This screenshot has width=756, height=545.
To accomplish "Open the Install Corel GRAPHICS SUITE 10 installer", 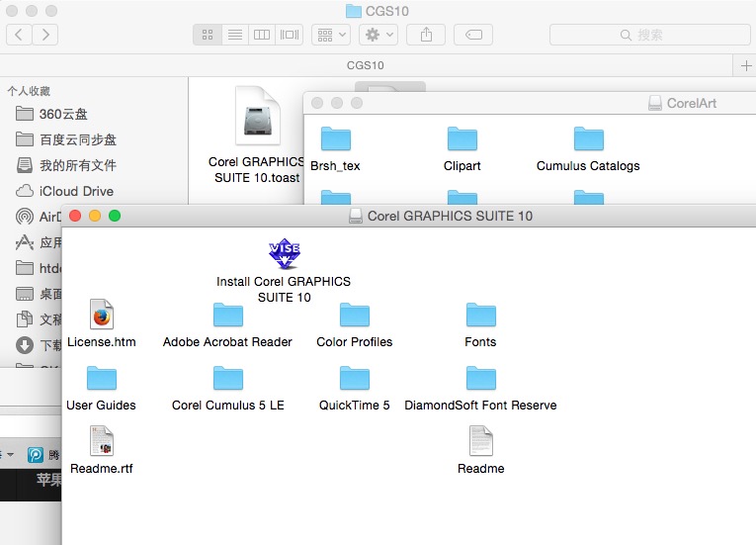I will [284, 255].
